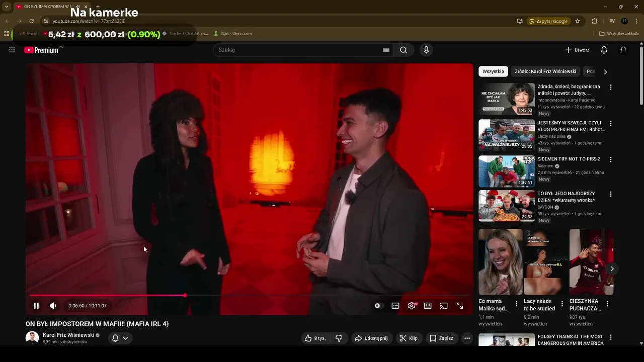Open Chrome extensions puzzle icon
Image resolution: width=644 pixels, height=362 pixels.
pos(594,21)
